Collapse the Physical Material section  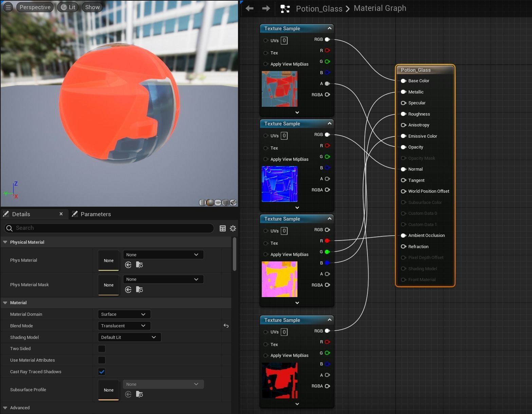pyautogui.click(x=5, y=242)
